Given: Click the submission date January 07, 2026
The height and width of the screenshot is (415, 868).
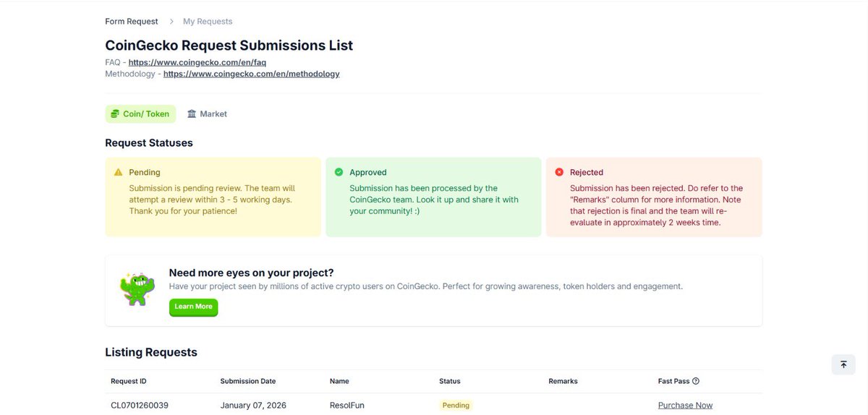Looking at the screenshot, I should point(253,405).
